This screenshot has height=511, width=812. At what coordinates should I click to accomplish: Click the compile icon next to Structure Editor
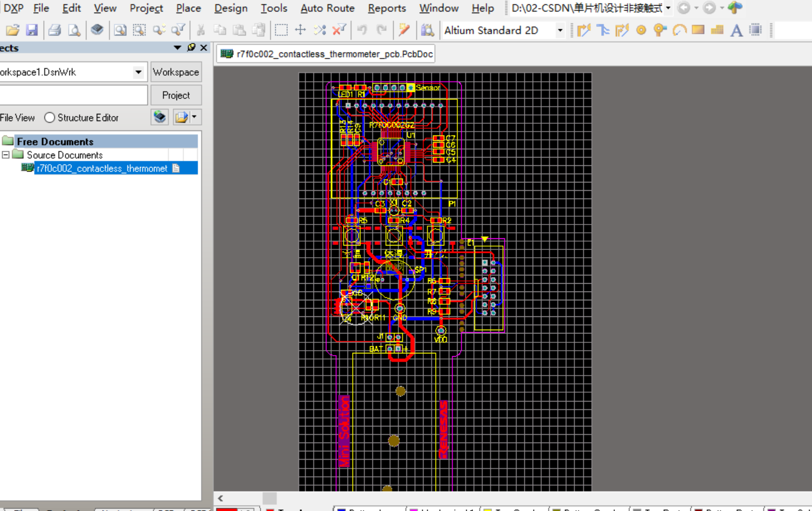point(160,117)
